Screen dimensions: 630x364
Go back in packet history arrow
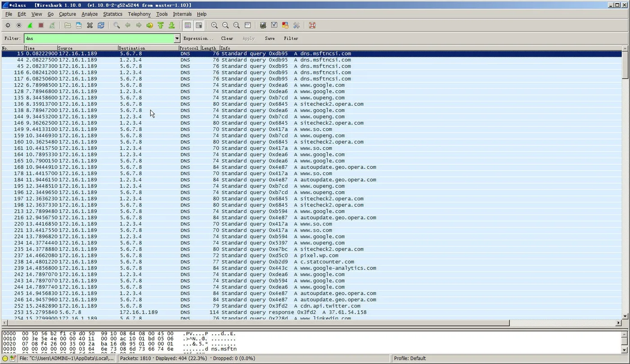127,25
